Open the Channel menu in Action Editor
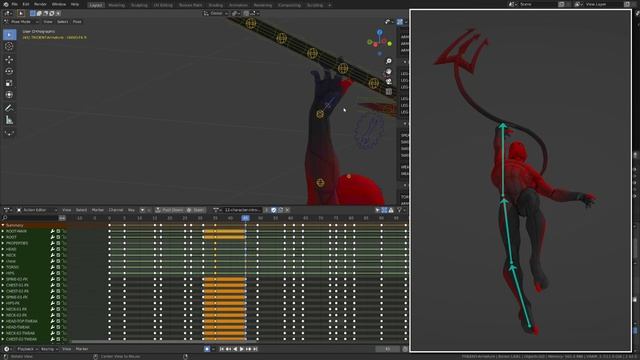This screenshot has width=640, height=360. pyautogui.click(x=116, y=210)
